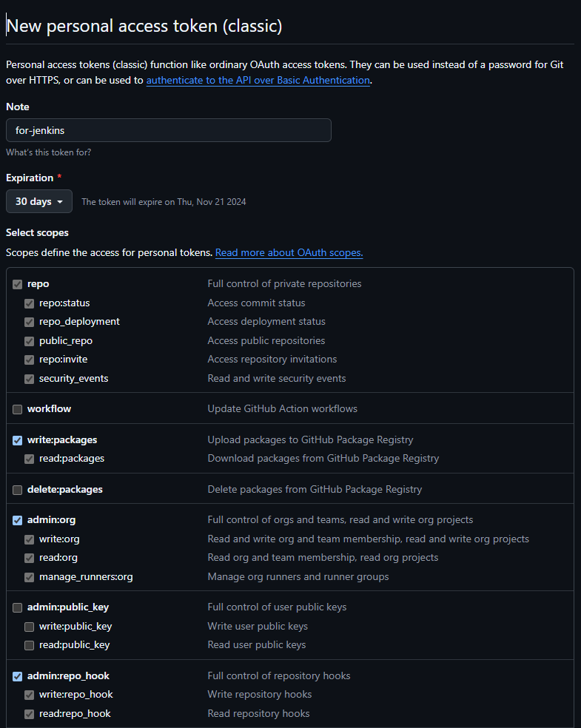581x728 pixels.
Task: Open the 30 days expiration dropdown
Action: click(x=39, y=201)
